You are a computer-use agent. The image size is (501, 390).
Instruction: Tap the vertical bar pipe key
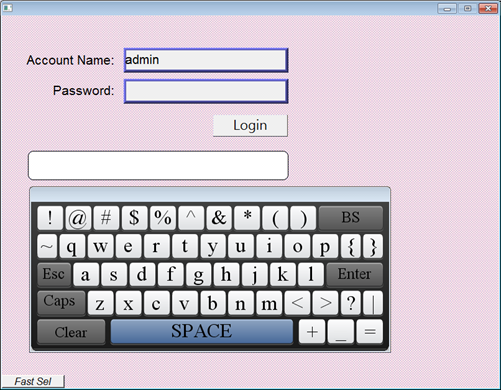tap(373, 303)
